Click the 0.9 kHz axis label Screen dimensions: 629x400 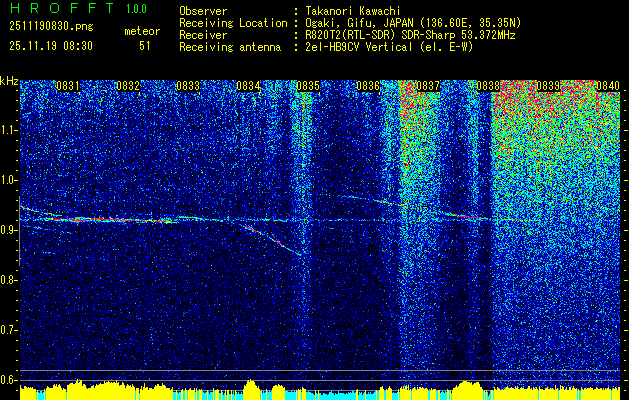9,230
